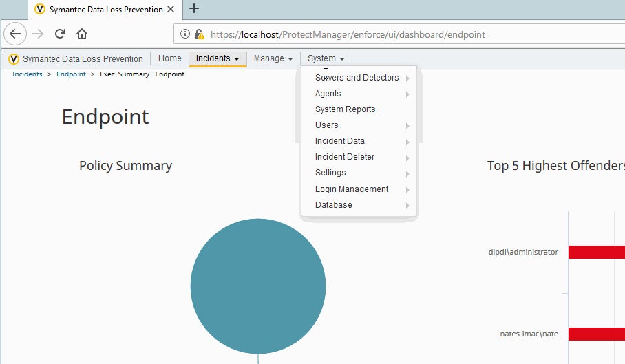Open the Login Management submenu

tap(352, 189)
